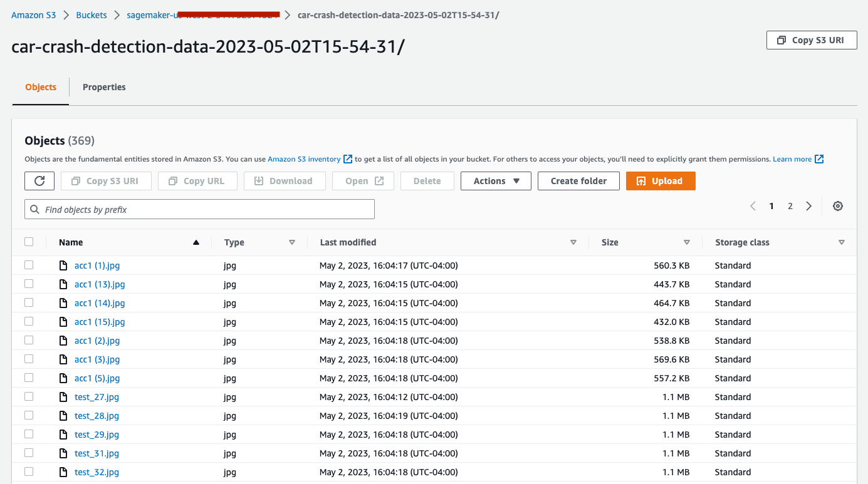This screenshot has height=484, width=868.
Task: Click the refresh objects icon button
Action: [39, 181]
